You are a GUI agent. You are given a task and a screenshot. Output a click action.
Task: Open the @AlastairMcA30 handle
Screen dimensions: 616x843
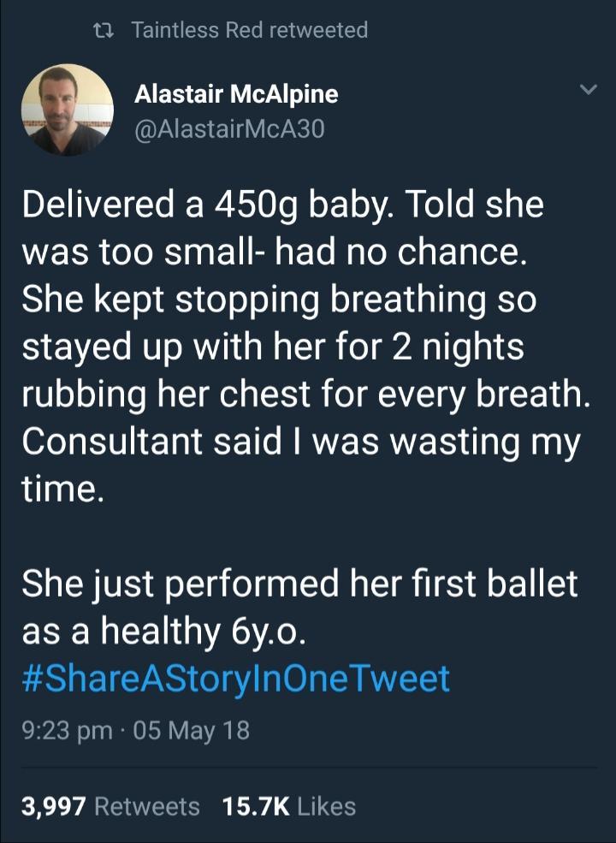pyautogui.click(x=230, y=129)
